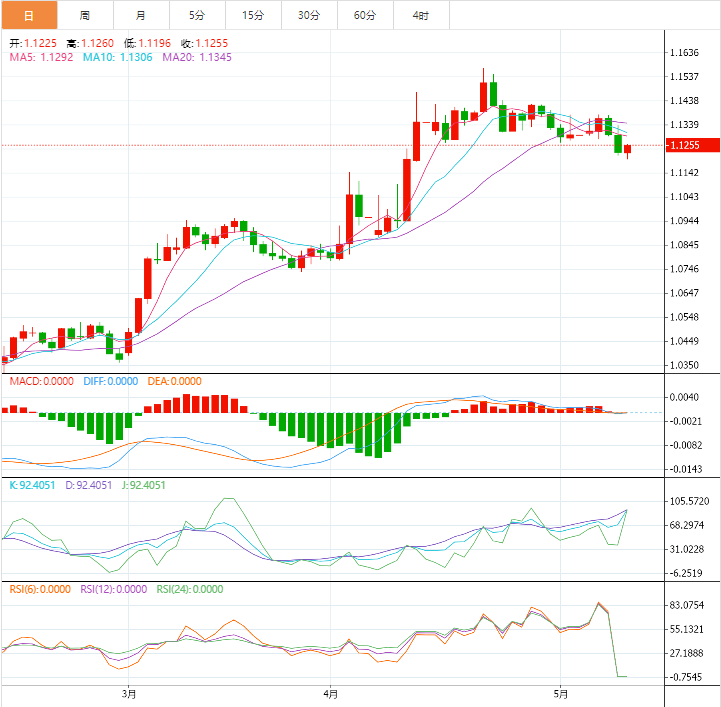This screenshot has height=707, width=721.
Task: Click the 3月 date axis marker
Action: (129, 694)
